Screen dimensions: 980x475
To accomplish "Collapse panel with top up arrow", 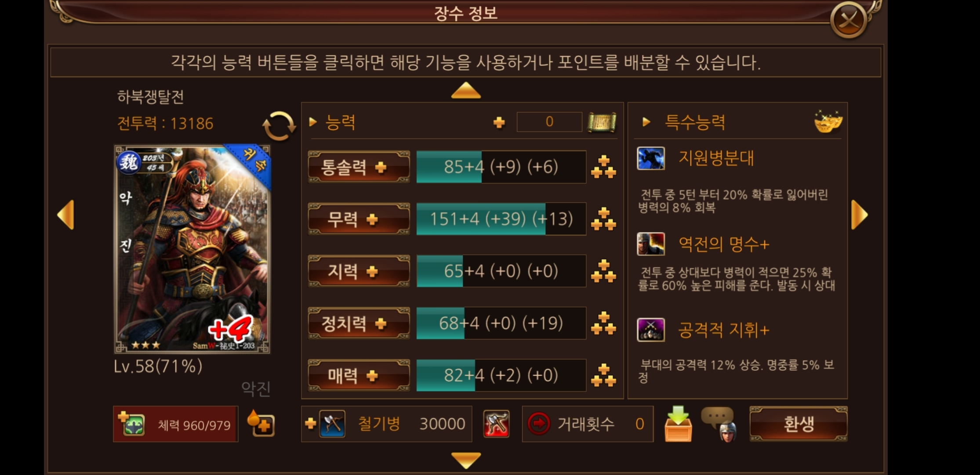I will tap(466, 90).
